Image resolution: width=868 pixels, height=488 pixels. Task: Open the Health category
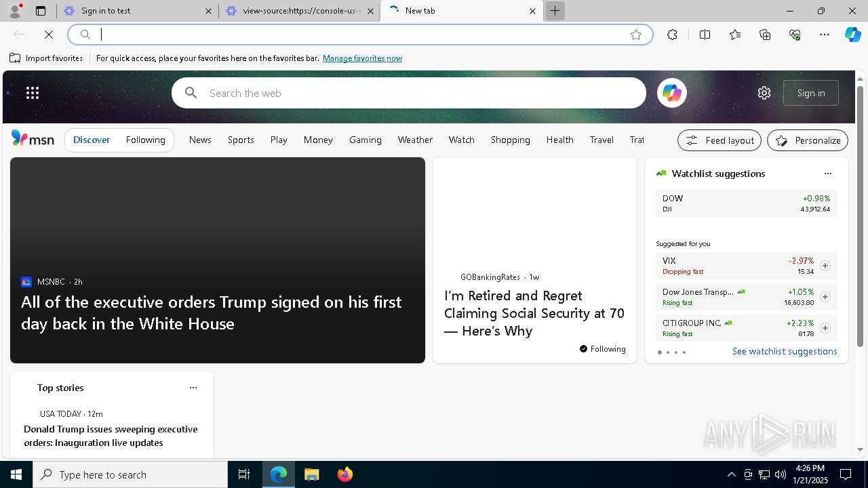point(559,140)
